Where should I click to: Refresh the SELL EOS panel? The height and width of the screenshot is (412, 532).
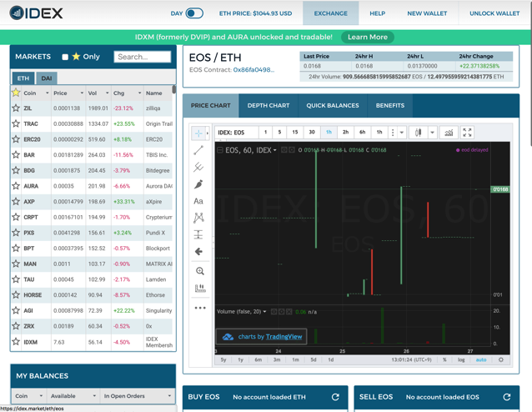506,397
